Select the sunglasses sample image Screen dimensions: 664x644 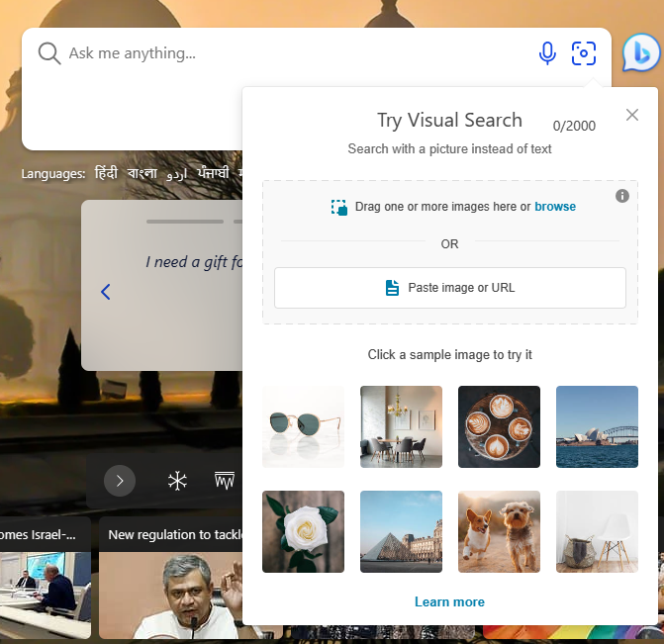[x=303, y=426]
